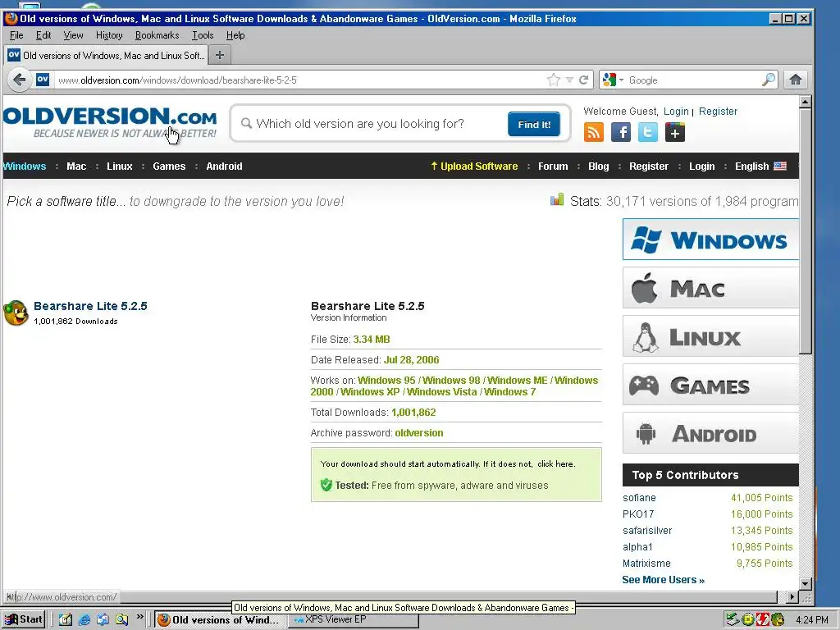Click the 'click here' download link
This screenshot has height=630, width=840.
click(x=555, y=464)
